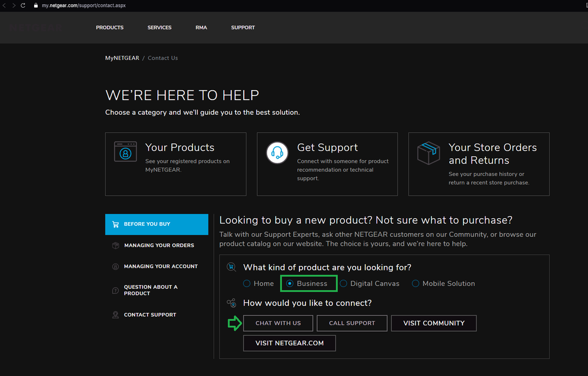Select the Home radio button
The width and height of the screenshot is (588, 376).
247,283
